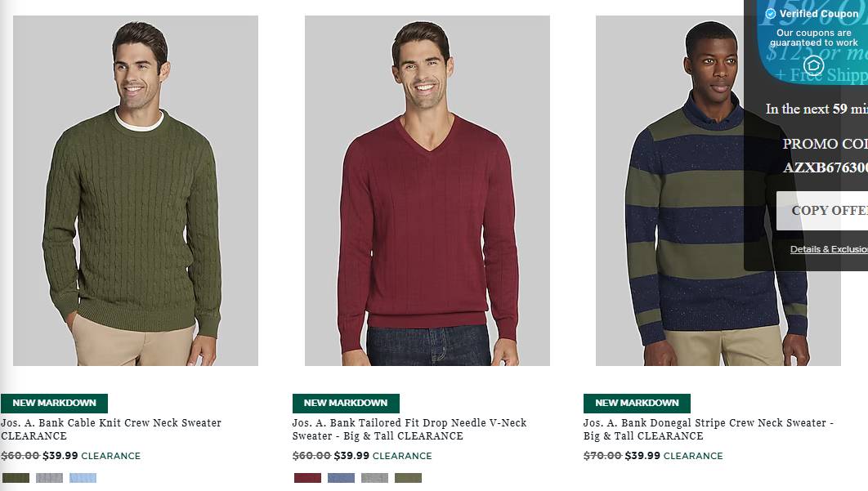The height and width of the screenshot is (491, 868).
Task: Select olive green swatch for Cable Knit sweater
Action: point(16,478)
